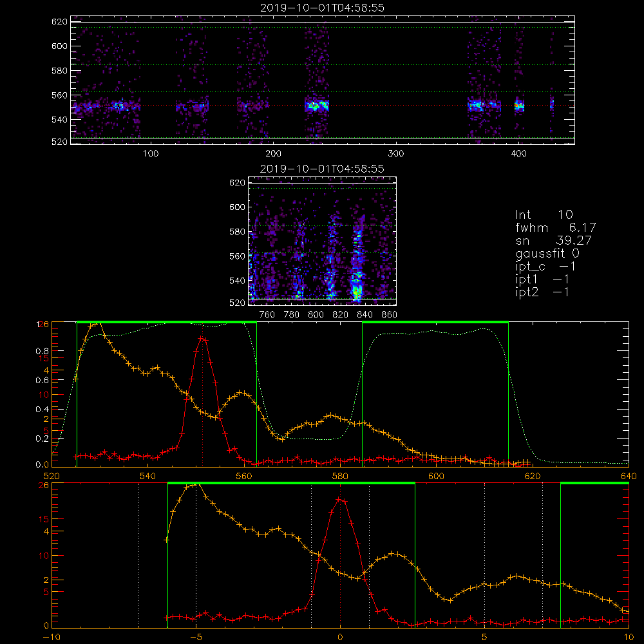This screenshot has height=644, width=644.
Task: Click x-axis label 560 of the 520–640 profile plot
Action: [x=244, y=477]
